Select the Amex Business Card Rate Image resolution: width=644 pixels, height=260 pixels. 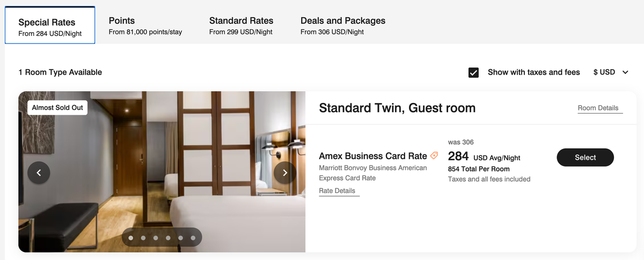point(585,157)
